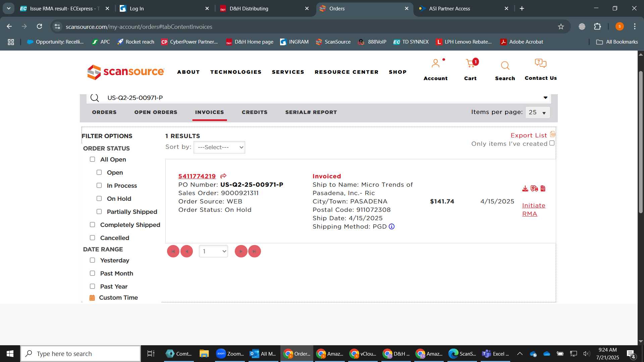Check the Cancelled filter

click(92, 238)
